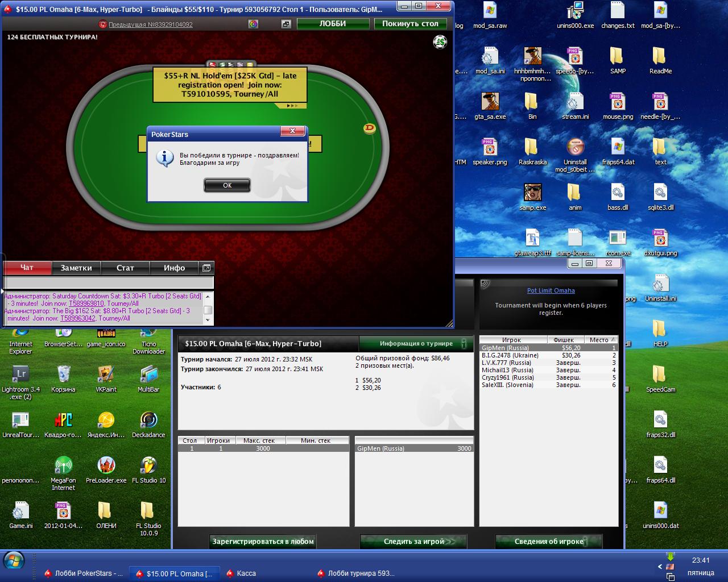Click the ЛОББИ button
Viewport: 728px width, 582px height.
coord(333,24)
